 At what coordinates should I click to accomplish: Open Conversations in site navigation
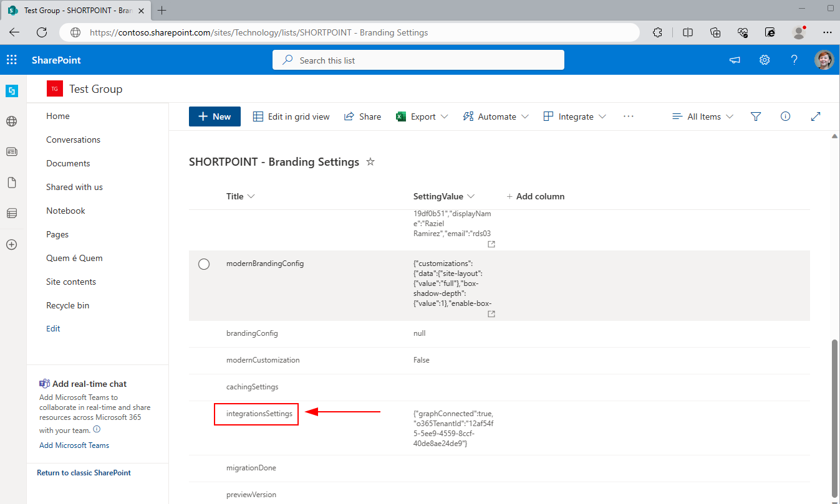[x=73, y=140]
